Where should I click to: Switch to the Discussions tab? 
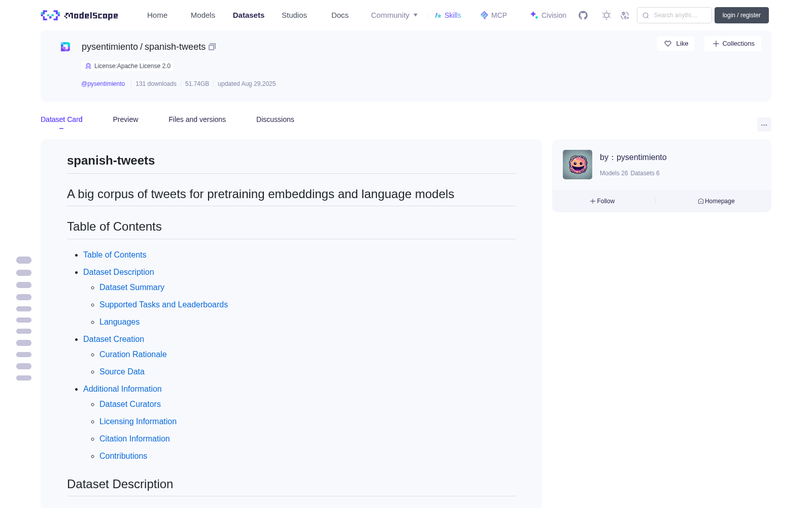pyautogui.click(x=275, y=119)
